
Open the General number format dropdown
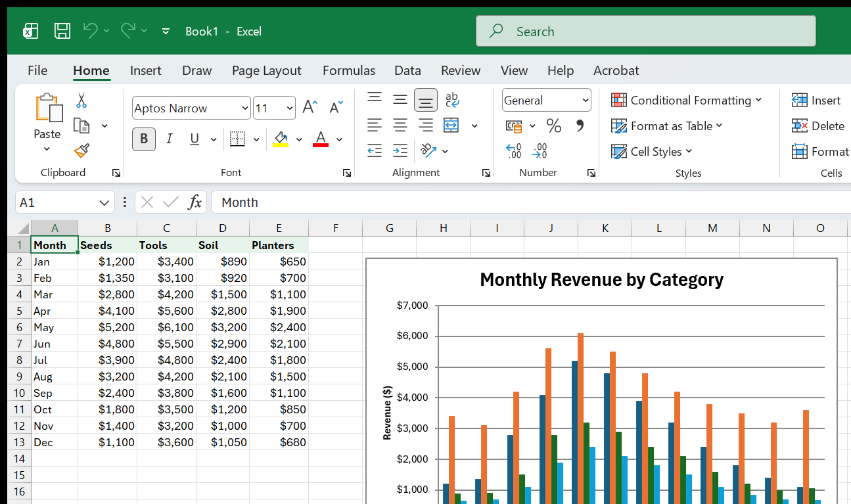click(585, 101)
